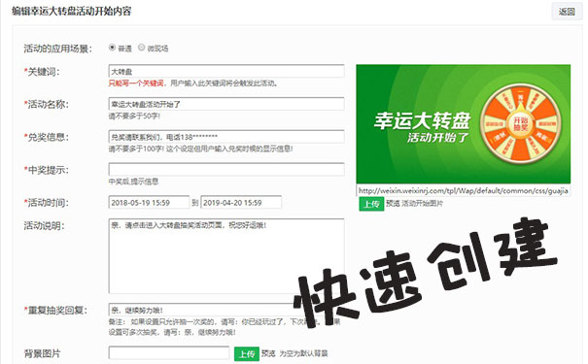The width and height of the screenshot is (588, 364).
Task: Focus the empty 中奖提示 field
Action: [226, 169]
